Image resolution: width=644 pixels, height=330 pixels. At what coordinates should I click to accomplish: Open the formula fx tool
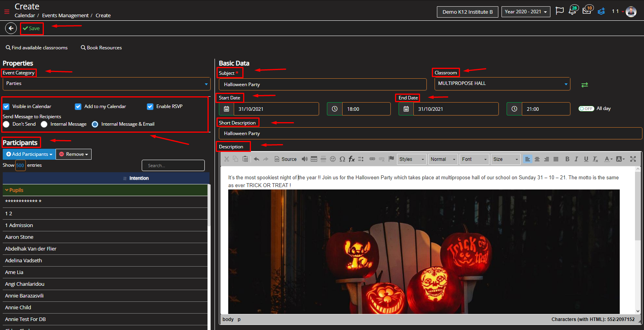352,159
